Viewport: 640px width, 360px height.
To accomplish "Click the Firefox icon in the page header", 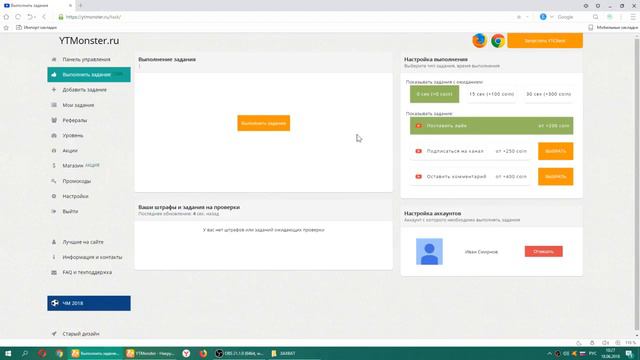I will (x=480, y=40).
